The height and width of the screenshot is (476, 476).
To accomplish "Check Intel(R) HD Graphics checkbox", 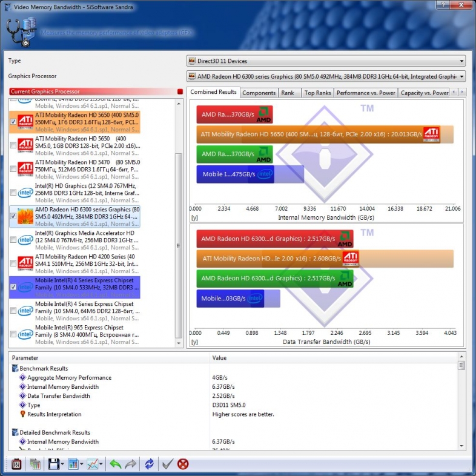I will click(13, 193).
